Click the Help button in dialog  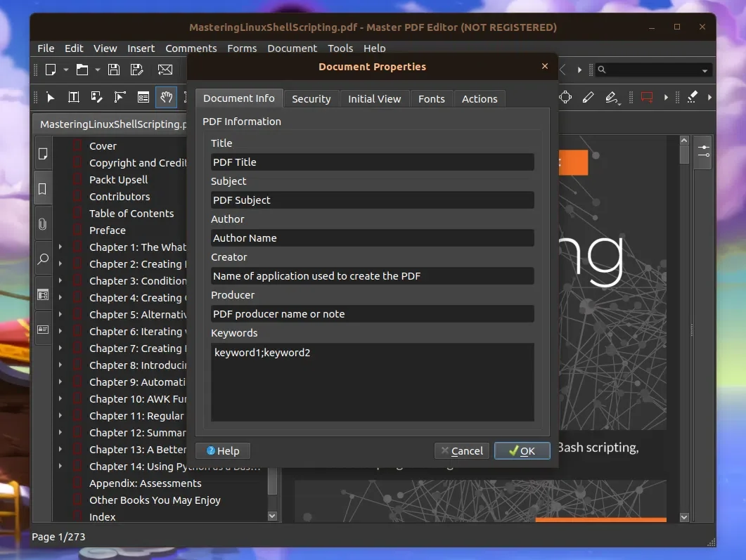[223, 450]
